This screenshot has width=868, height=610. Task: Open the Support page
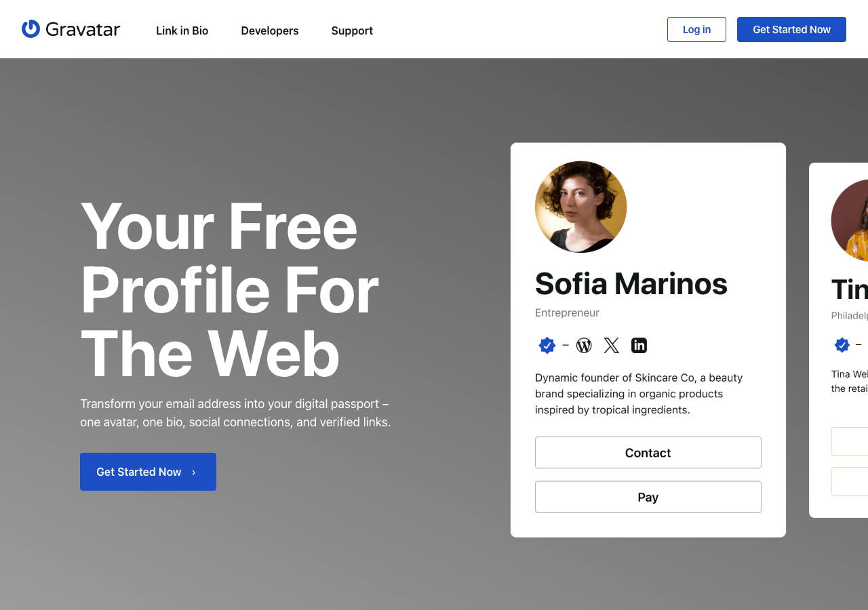click(351, 30)
